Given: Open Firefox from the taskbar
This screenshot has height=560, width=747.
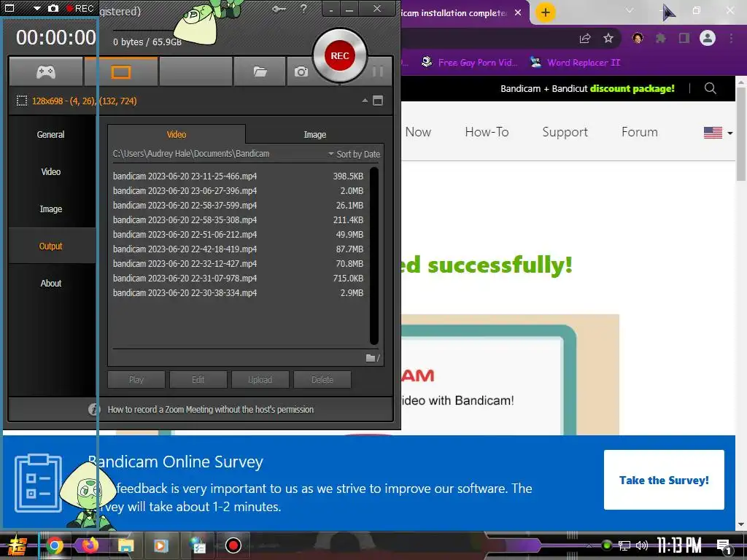Looking at the screenshot, I should tap(89, 545).
